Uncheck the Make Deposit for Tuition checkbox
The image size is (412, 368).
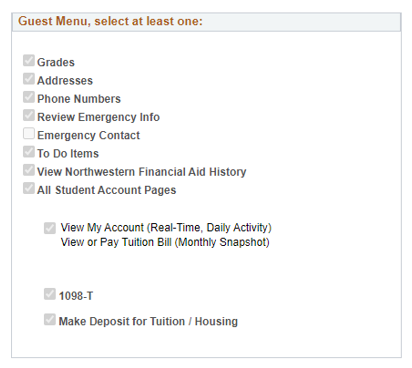click(x=50, y=319)
